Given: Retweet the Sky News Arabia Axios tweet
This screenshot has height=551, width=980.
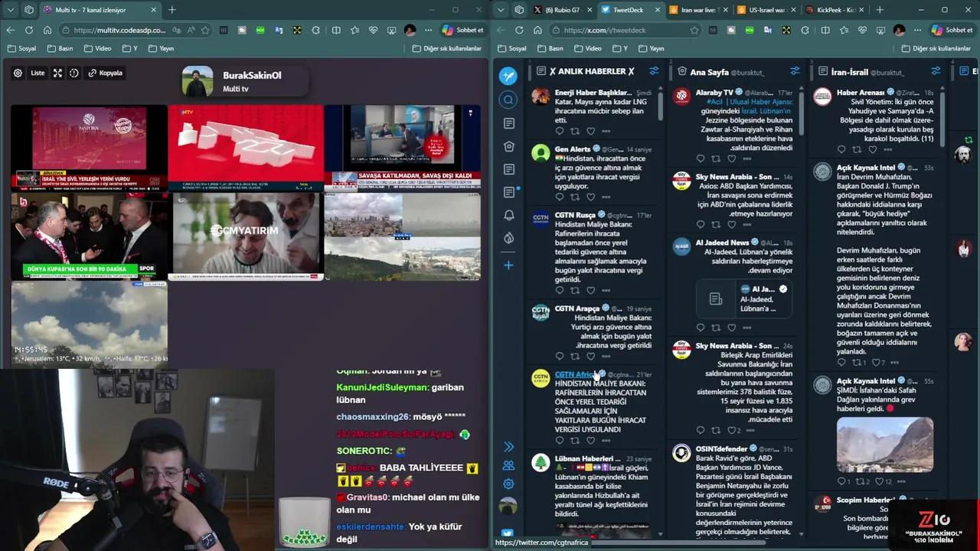Looking at the screenshot, I should (x=716, y=225).
